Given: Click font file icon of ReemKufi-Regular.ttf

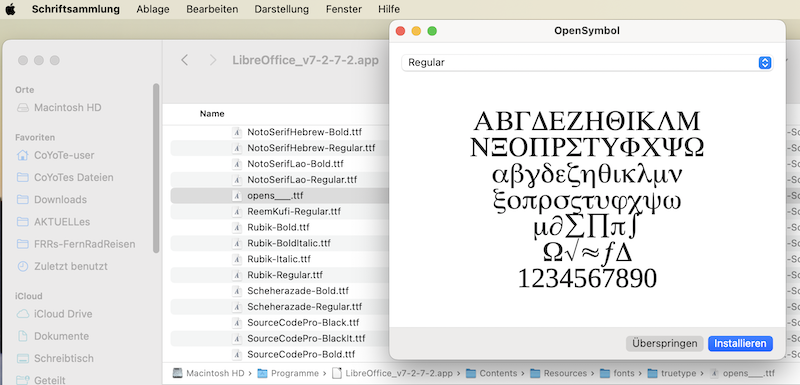Looking at the screenshot, I should pyautogui.click(x=237, y=211).
